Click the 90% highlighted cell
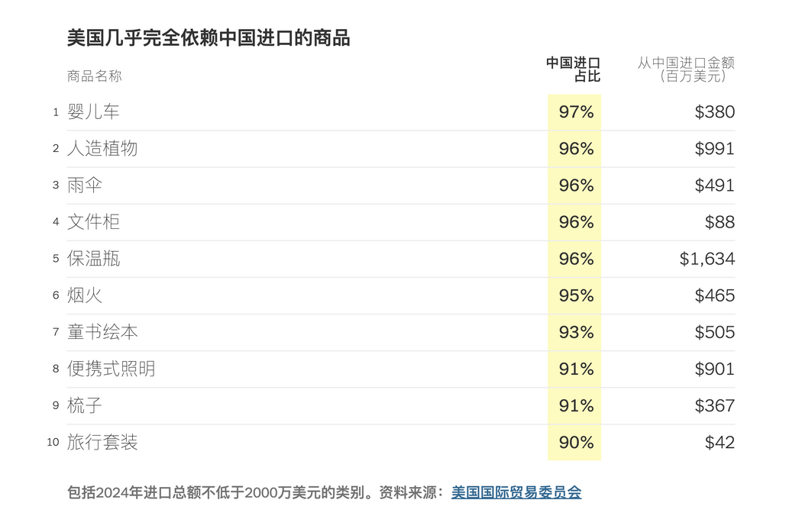Viewport: 802px width, 532px height. 574,443
